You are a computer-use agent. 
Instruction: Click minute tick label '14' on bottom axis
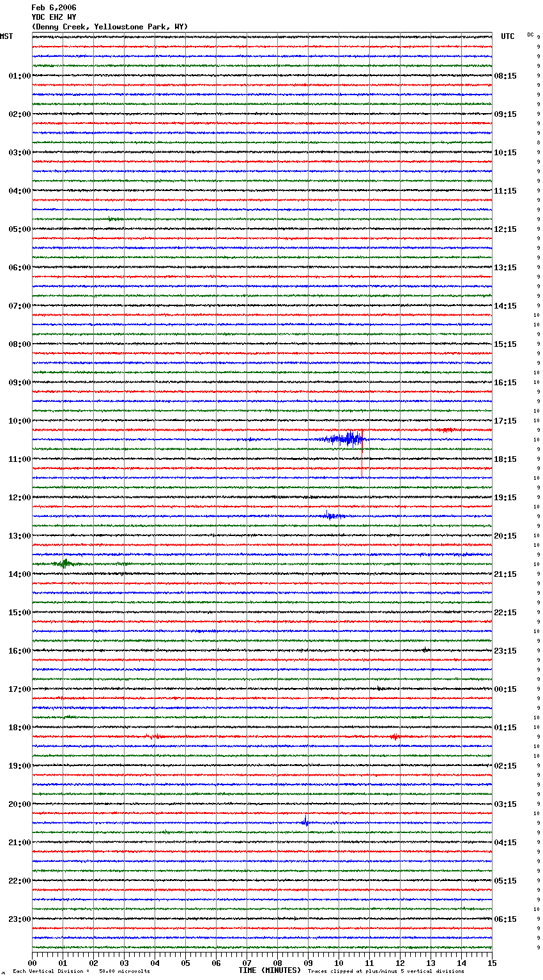tap(461, 963)
